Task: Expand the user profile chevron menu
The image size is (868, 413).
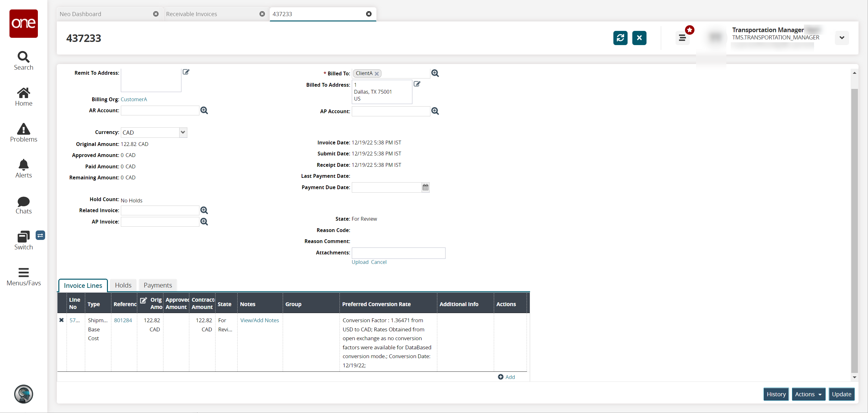Action: [x=842, y=38]
